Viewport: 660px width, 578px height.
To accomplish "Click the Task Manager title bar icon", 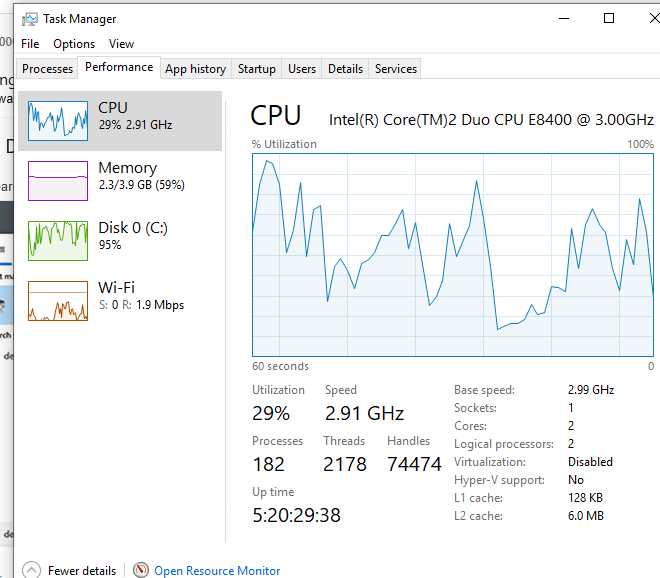I will click(x=29, y=19).
